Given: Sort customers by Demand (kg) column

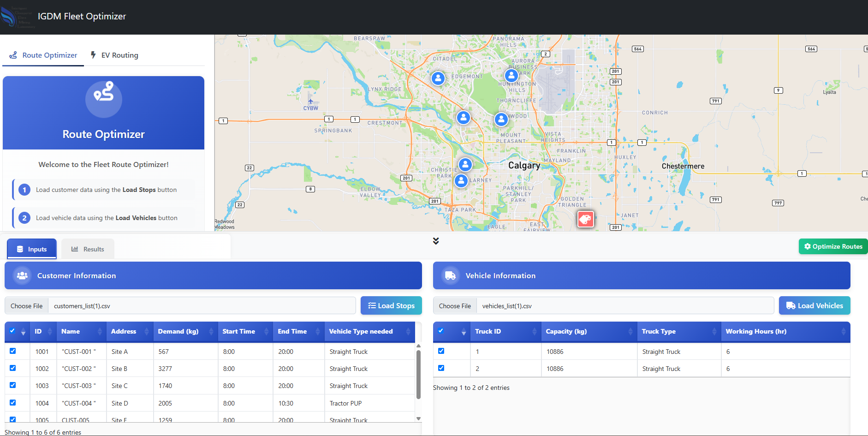Looking at the screenshot, I should [x=185, y=331].
